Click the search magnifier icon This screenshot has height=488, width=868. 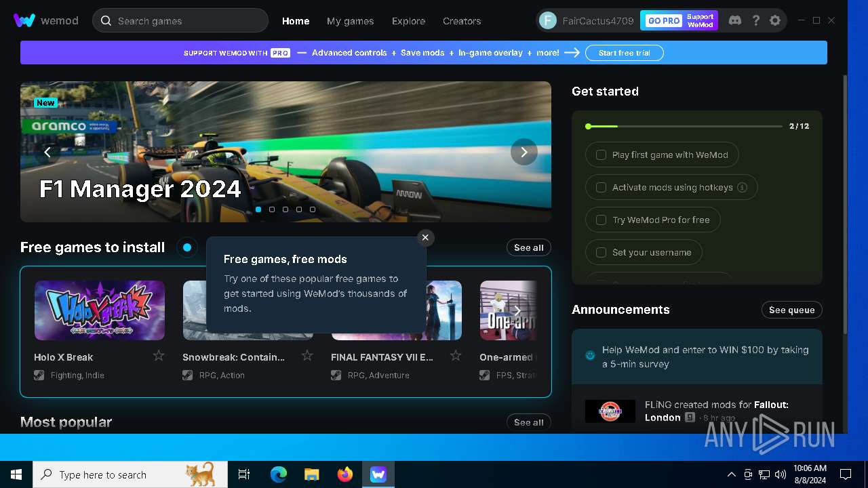pos(106,20)
